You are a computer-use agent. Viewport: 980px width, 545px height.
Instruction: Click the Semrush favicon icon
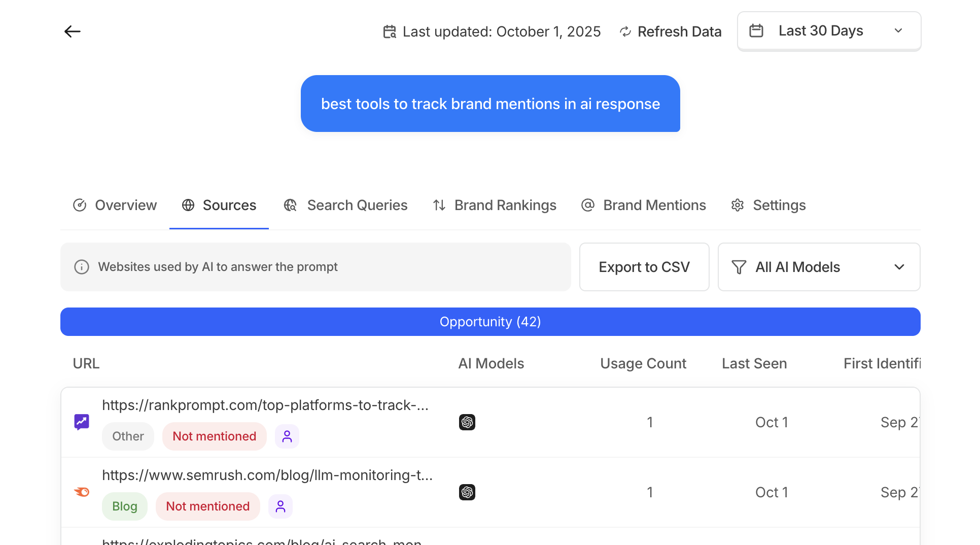pyautogui.click(x=82, y=492)
